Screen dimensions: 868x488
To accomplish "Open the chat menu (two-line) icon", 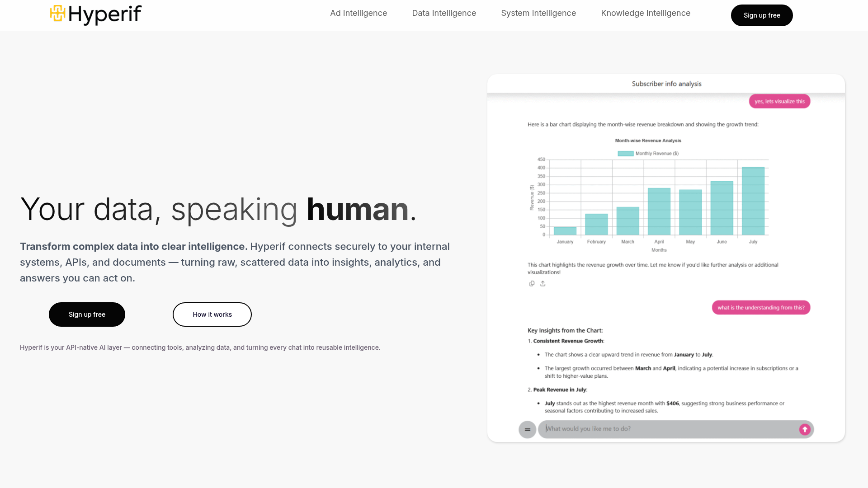I will pyautogui.click(x=527, y=430).
